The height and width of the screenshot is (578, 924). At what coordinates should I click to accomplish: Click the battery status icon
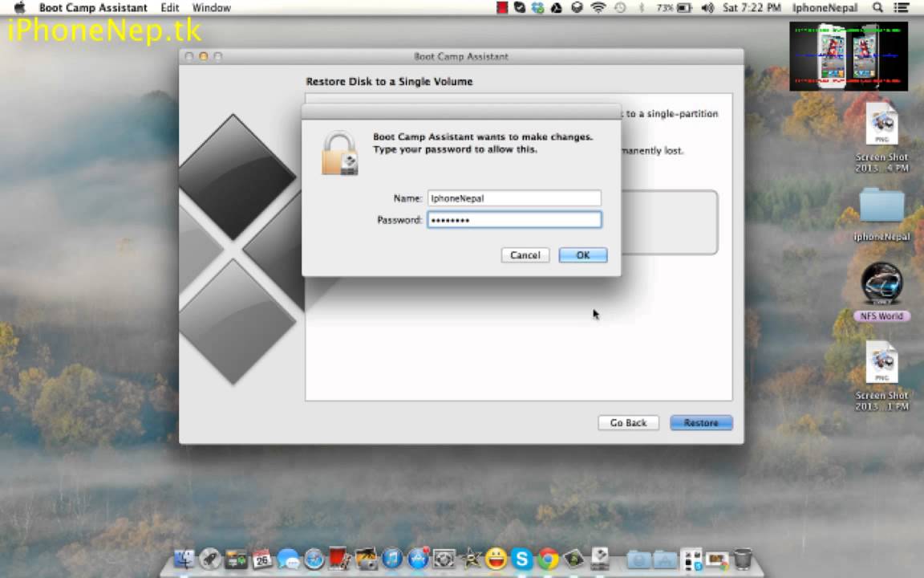674,8
